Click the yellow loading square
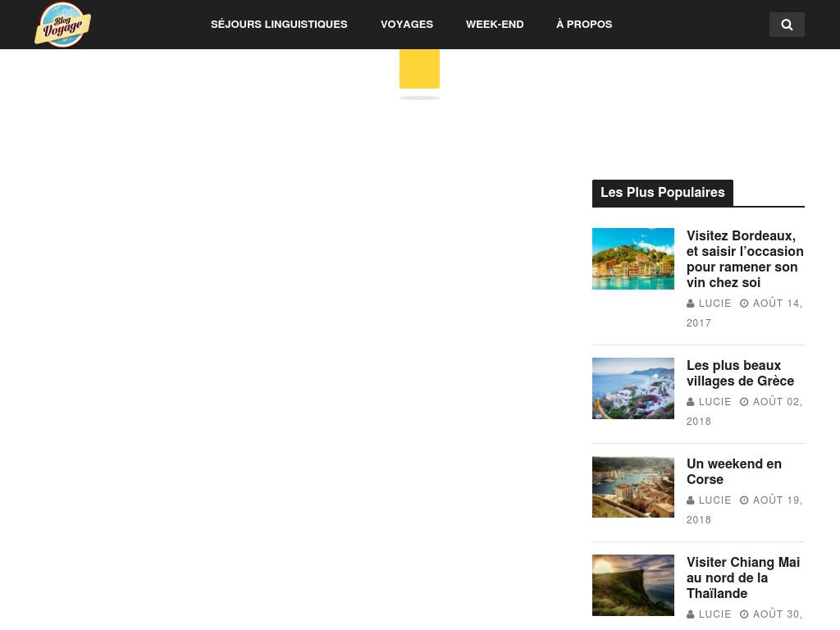Viewport: 840px width, 630px height. [419, 68]
